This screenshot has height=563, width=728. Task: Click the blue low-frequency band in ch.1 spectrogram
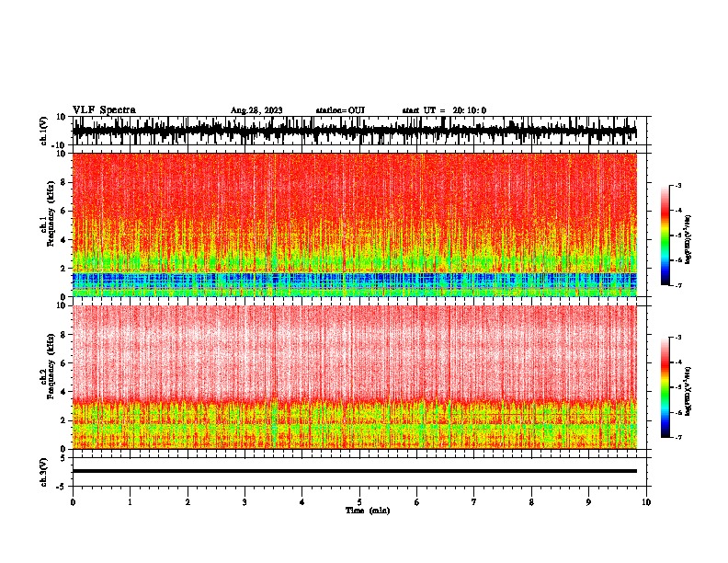coord(355,280)
